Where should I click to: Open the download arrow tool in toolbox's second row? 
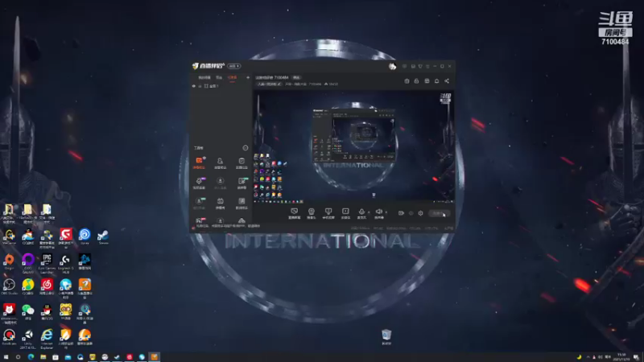(220, 183)
